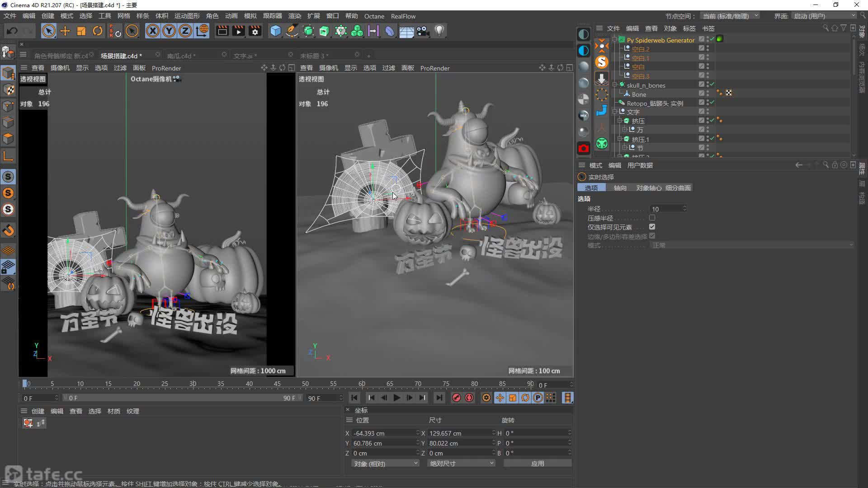
Task: Open the 对象 (相对) dropdown
Action: (x=385, y=463)
